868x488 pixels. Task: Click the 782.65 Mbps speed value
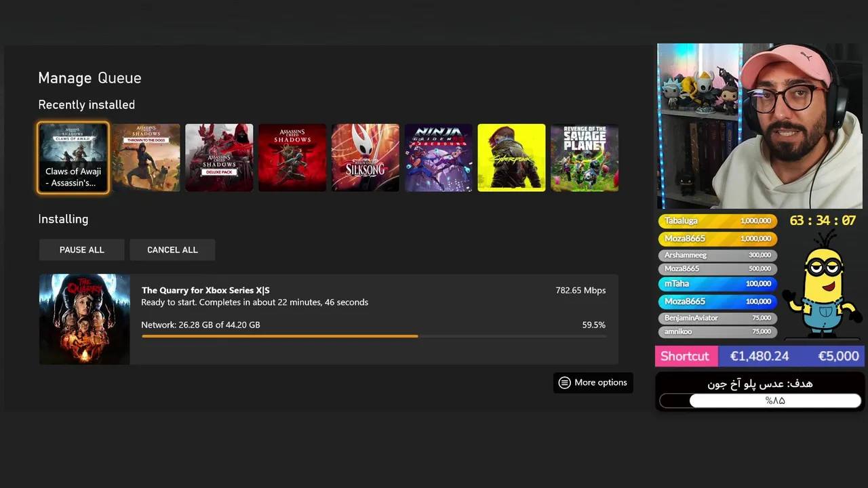point(580,290)
